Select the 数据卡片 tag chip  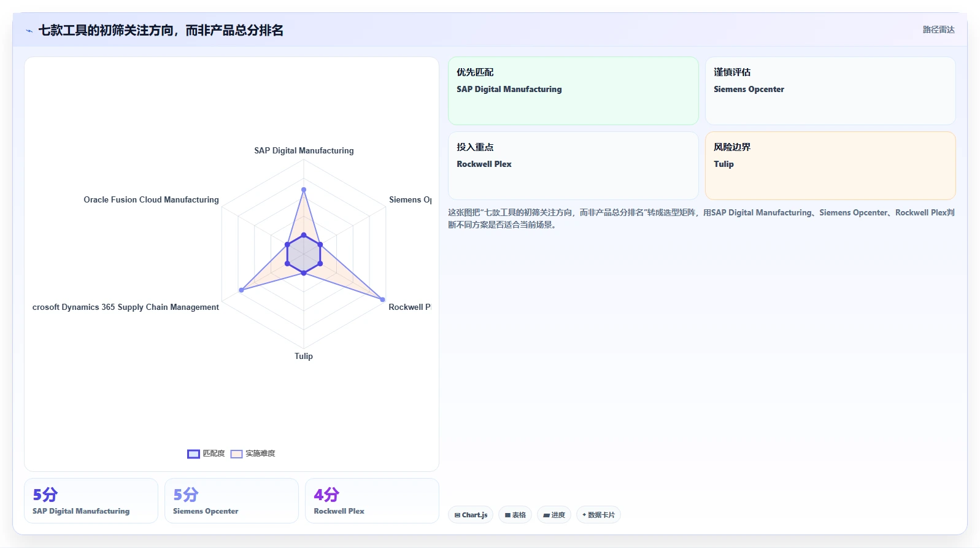pyautogui.click(x=598, y=515)
